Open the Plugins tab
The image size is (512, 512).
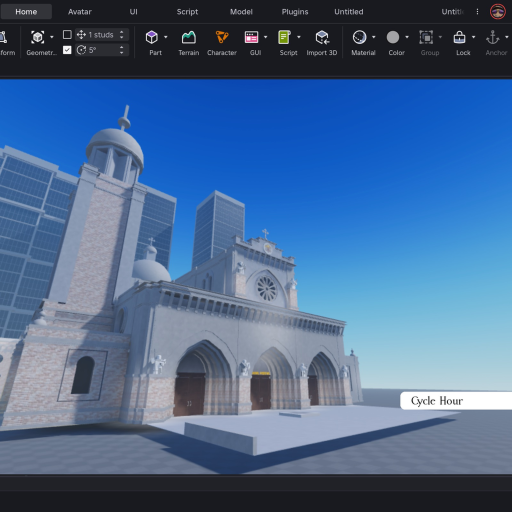coord(295,12)
